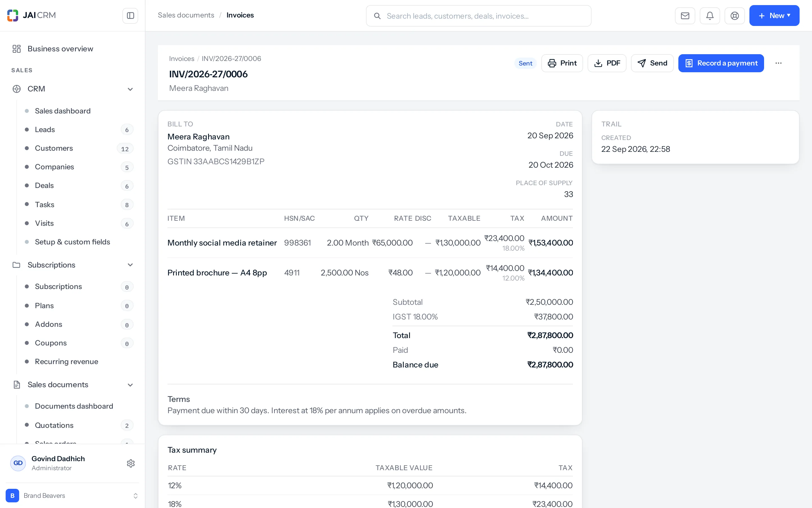Click Record a payment
The image size is (812, 508).
click(721, 63)
